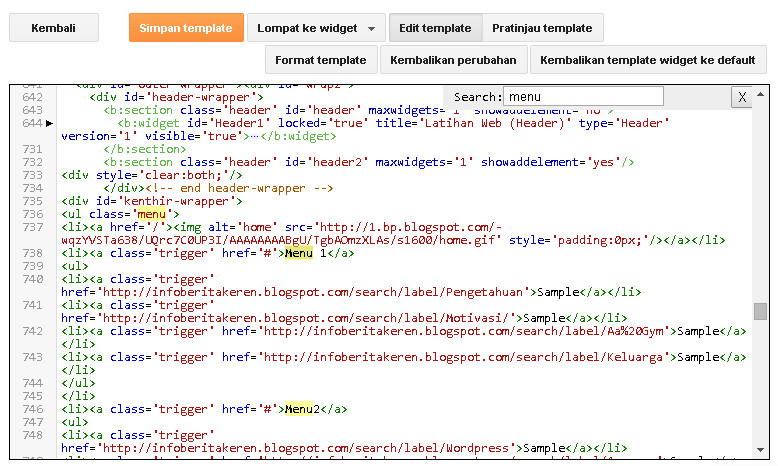Reset via Kembalikan template widget ke default
Screen dimensions: 778x466
(647, 60)
